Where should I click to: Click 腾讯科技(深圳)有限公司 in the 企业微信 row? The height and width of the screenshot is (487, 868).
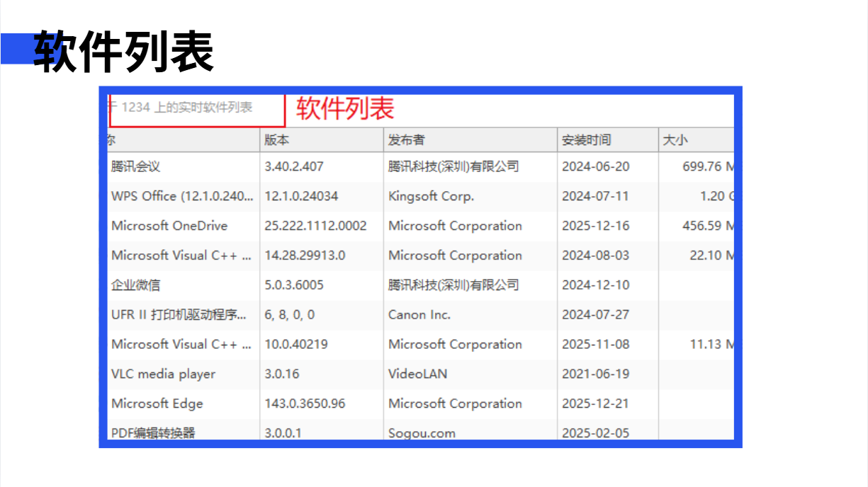point(453,285)
